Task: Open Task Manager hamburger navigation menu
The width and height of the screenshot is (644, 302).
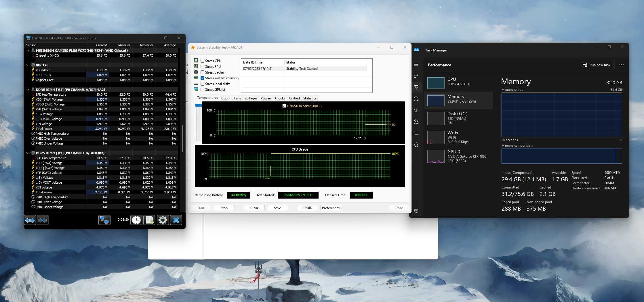Action: (x=416, y=65)
